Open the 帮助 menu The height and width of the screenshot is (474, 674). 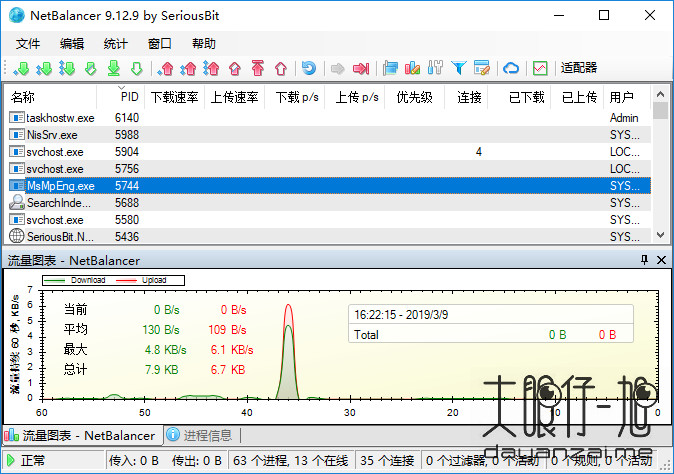point(203,44)
